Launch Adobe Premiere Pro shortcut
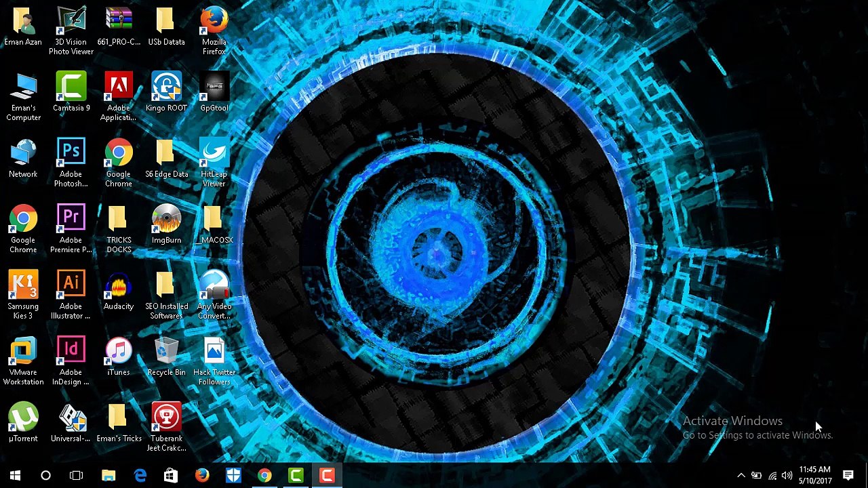The width and height of the screenshot is (868, 488). coord(71,229)
